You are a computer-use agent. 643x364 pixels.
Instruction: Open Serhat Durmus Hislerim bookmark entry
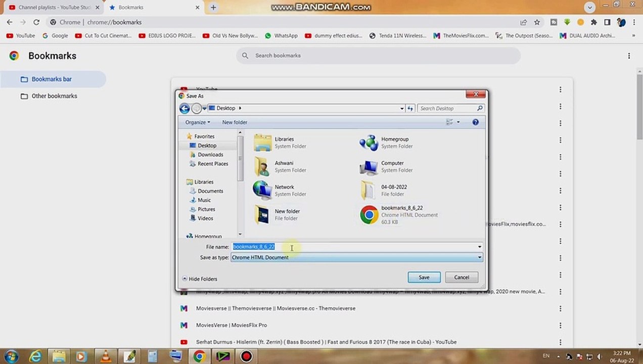(x=326, y=342)
